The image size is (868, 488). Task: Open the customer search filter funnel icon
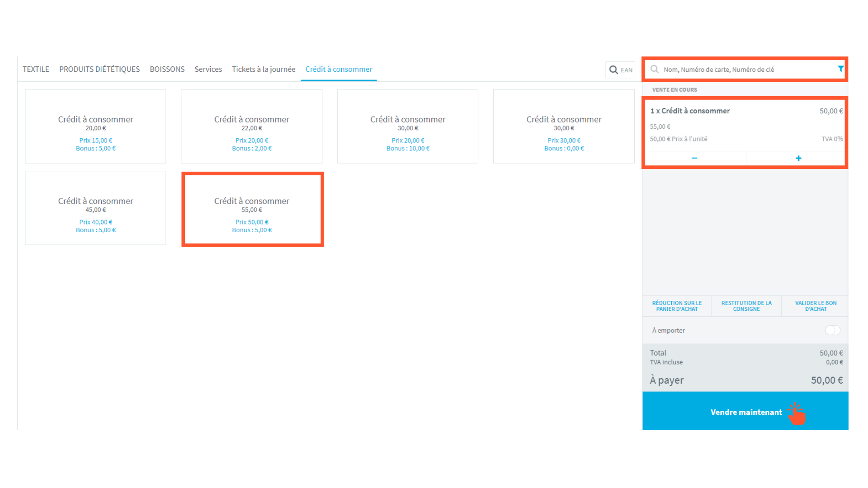(840, 69)
